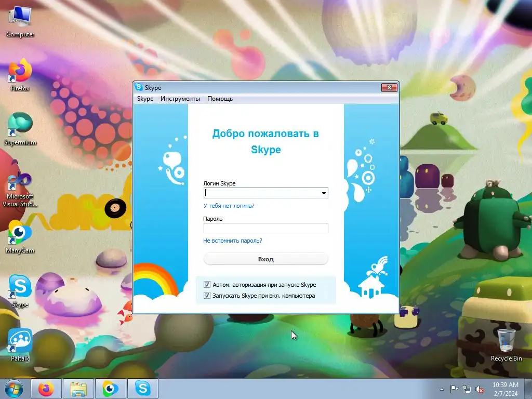Open the Помощь menu
532x399 pixels.
click(x=220, y=99)
